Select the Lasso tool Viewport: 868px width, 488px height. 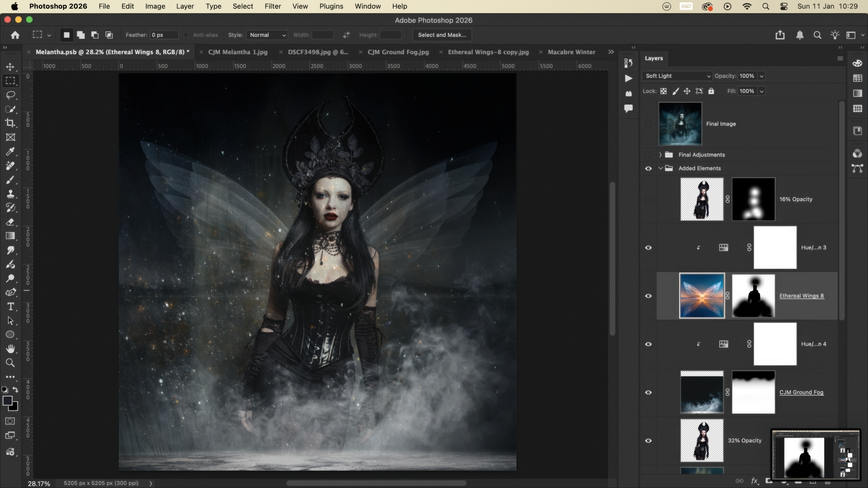coord(10,95)
